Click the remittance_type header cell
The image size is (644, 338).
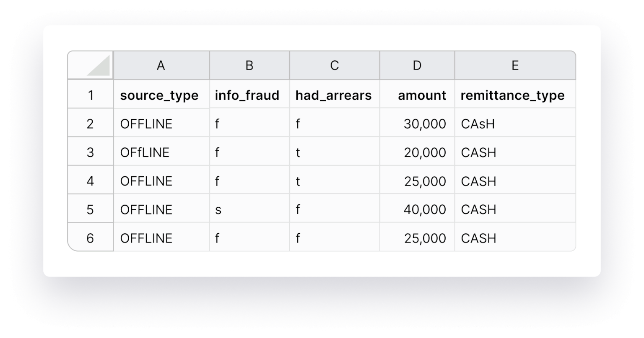[x=515, y=95]
